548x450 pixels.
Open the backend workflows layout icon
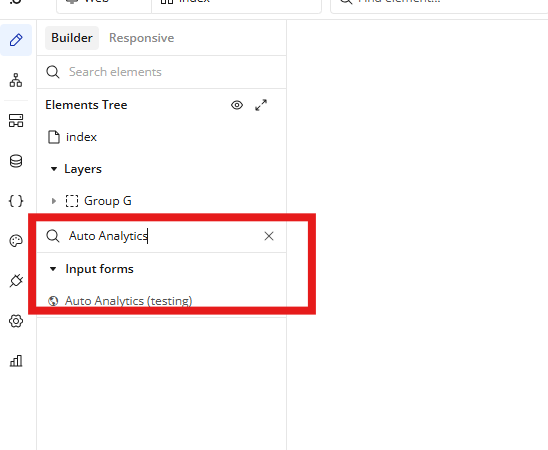click(x=16, y=121)
